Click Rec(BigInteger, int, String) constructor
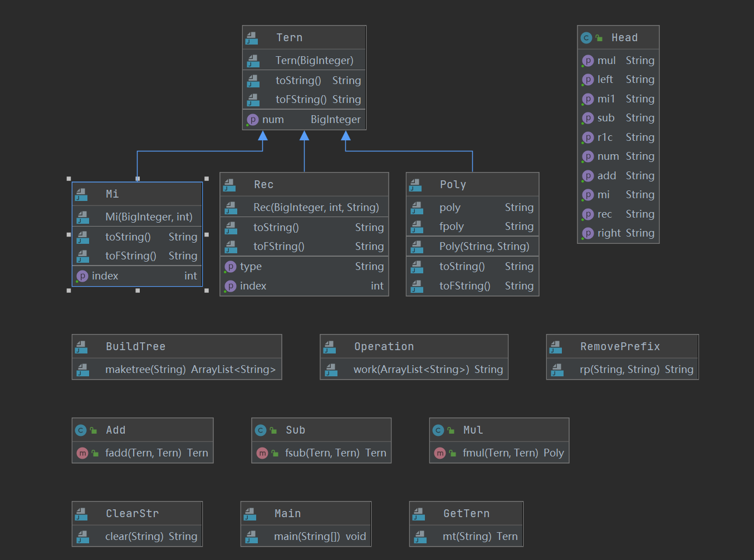The width and height of the screenshot is (754, 560). point(304,207)
